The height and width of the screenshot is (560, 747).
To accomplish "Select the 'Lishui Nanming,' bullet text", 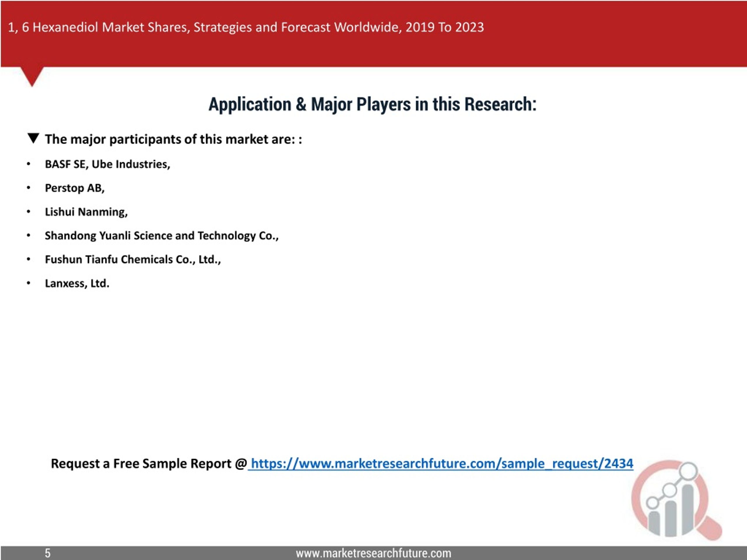I will tap(86, 212).
